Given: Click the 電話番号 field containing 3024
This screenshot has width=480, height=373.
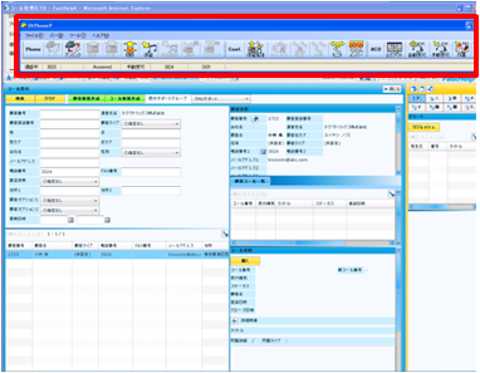Looking at the screenshot, I should (x=70, y=171).
